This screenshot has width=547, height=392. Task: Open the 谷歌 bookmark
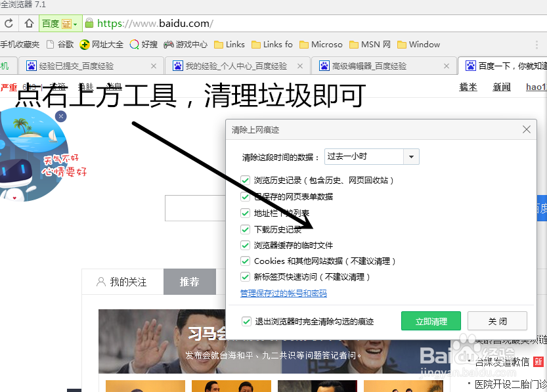pyautogui.click(x=64, y=44)
